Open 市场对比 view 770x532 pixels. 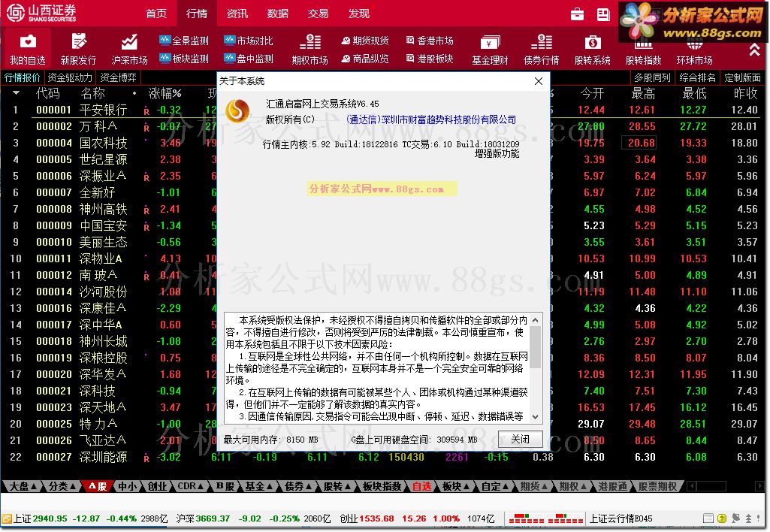[249, 41]
